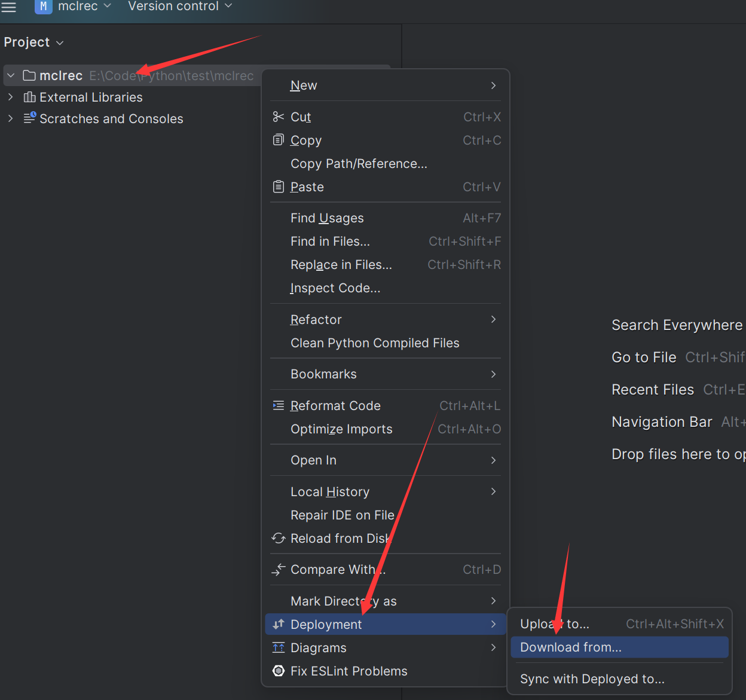Open the Diagrams submenu

[x=386, y=648]
